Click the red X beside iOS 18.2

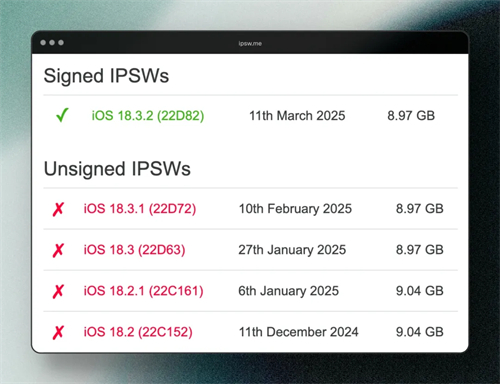click(58, 332)
